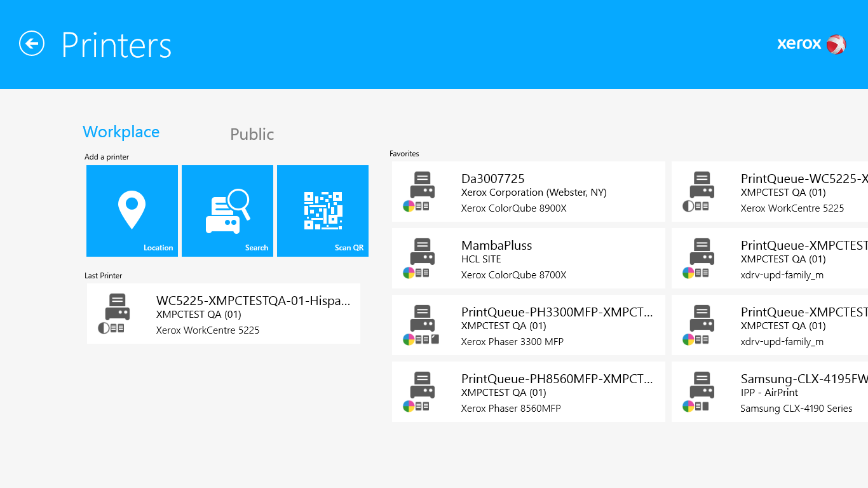Image resolution: width=868 pixels, height=488 pixels.
Task: Click the duplex icon on PrintQueue-PH3300MFP tile
Action: (419, 339)
